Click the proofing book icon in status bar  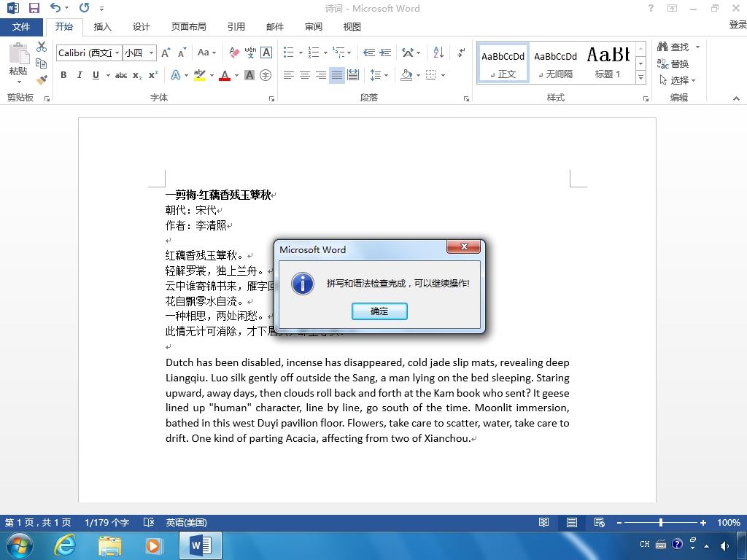click(x=149, y=522)
